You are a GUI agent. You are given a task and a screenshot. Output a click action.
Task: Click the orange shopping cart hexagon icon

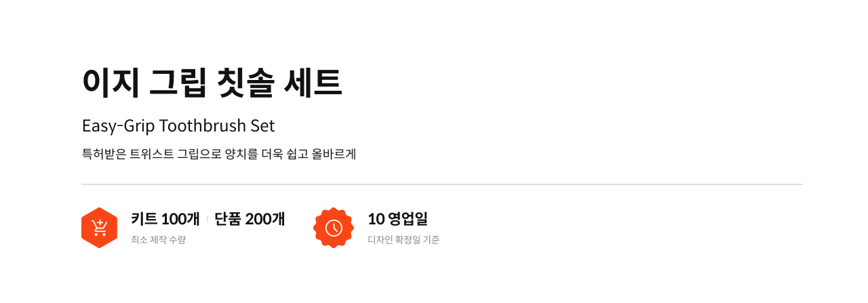[x=100, y=228]
